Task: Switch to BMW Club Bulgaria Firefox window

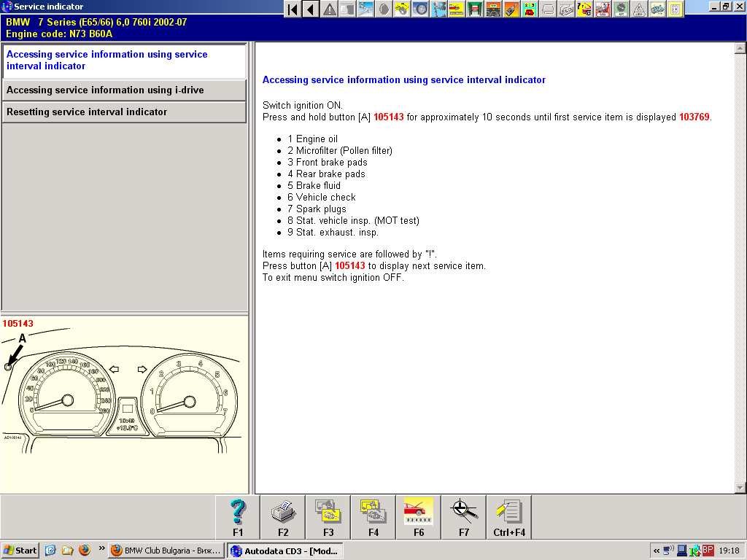Action: (166, 551)
